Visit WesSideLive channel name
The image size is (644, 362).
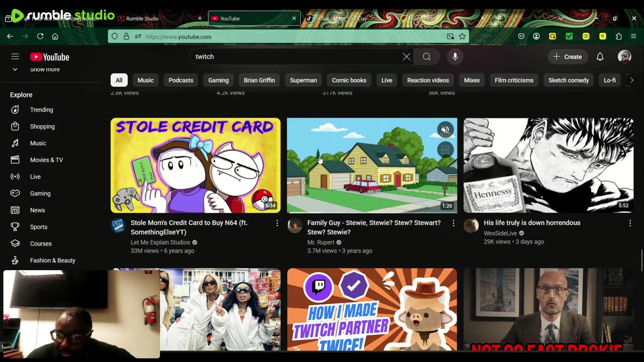click(500, 233)
